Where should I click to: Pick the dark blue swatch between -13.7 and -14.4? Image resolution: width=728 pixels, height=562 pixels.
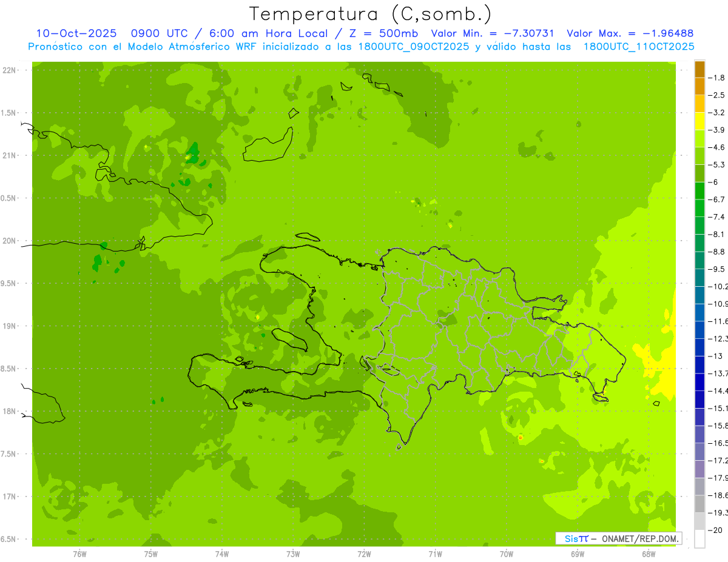point(699,382)
